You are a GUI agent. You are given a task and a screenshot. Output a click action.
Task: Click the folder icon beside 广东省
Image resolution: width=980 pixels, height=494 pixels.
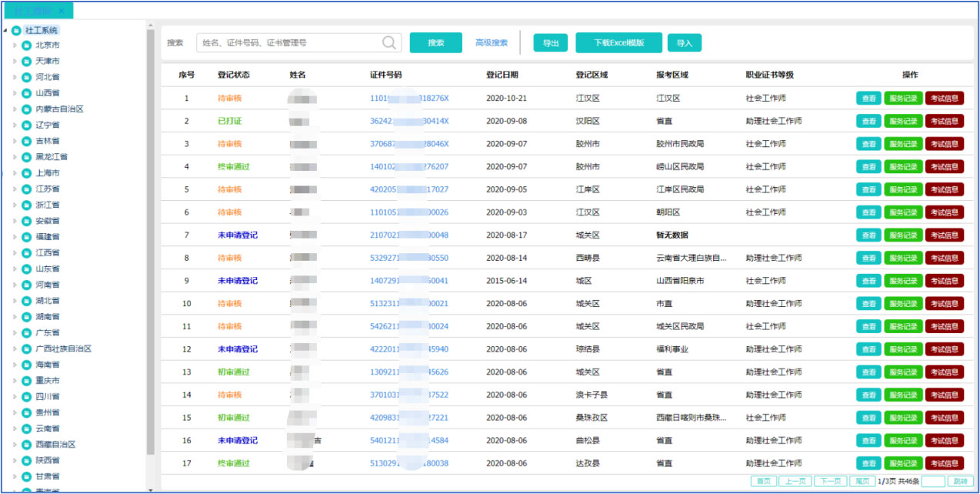pyautogui.click(x=27, y=333)
